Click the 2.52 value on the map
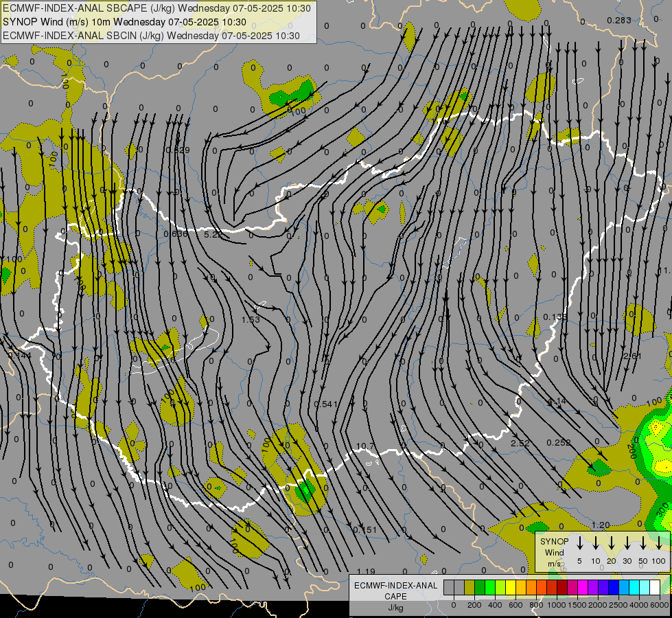This screenshot has height=618, width=672. click(x=520, y=443)
